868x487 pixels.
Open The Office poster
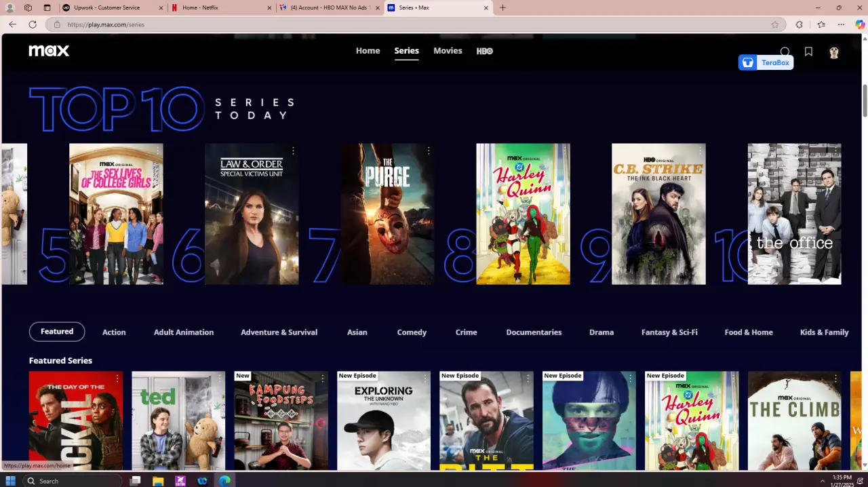[794, 214]
